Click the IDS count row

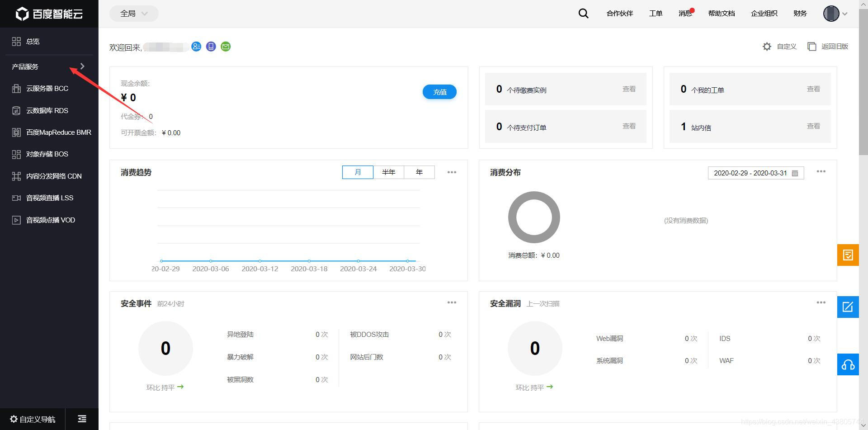[770, 339]
